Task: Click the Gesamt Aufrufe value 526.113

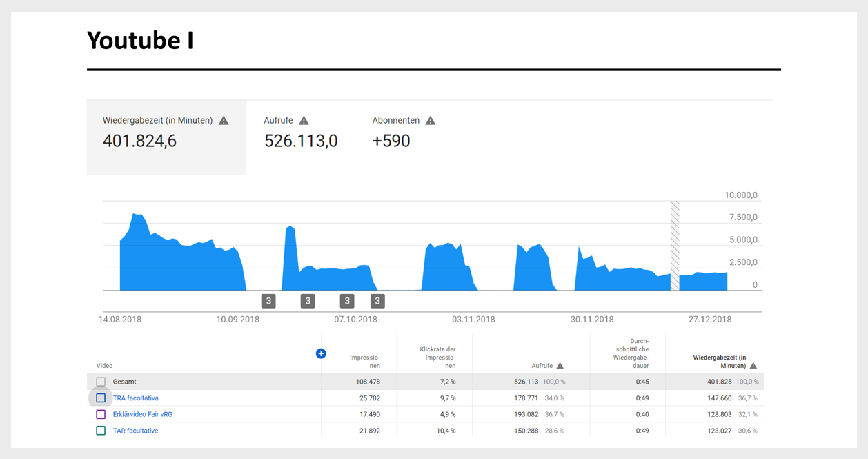Action: tap(526, 382)
